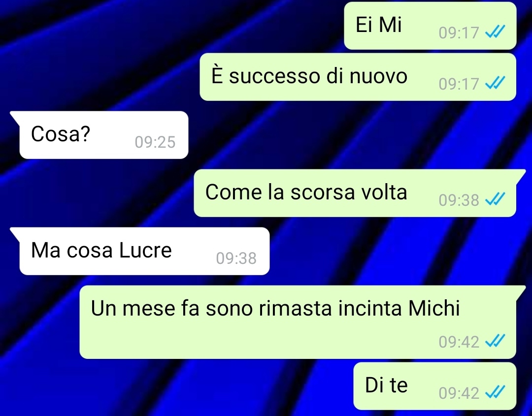
Task: Select the received "Ma cosa Lucre" message
Action: (x=144, y=251)
